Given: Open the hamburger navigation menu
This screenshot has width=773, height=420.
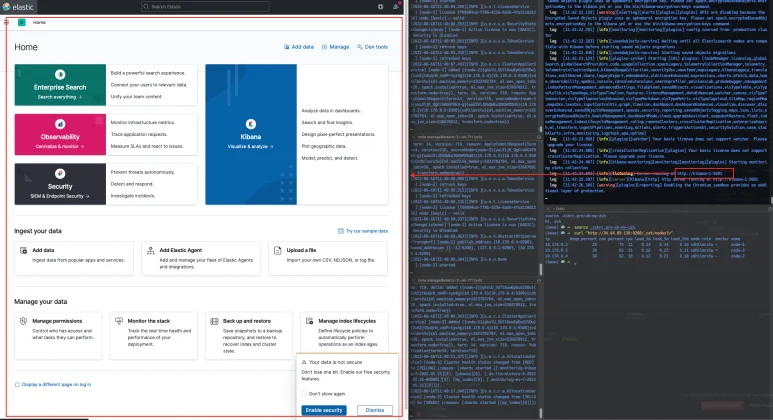Looking at the screenshot, I should click(x=7, y=21).
